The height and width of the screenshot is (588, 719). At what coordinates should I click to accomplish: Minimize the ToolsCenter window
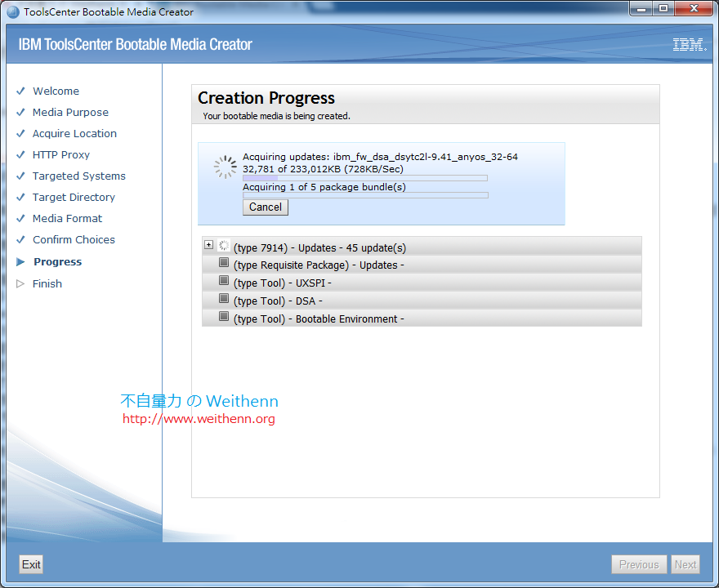tap(641, 9)
